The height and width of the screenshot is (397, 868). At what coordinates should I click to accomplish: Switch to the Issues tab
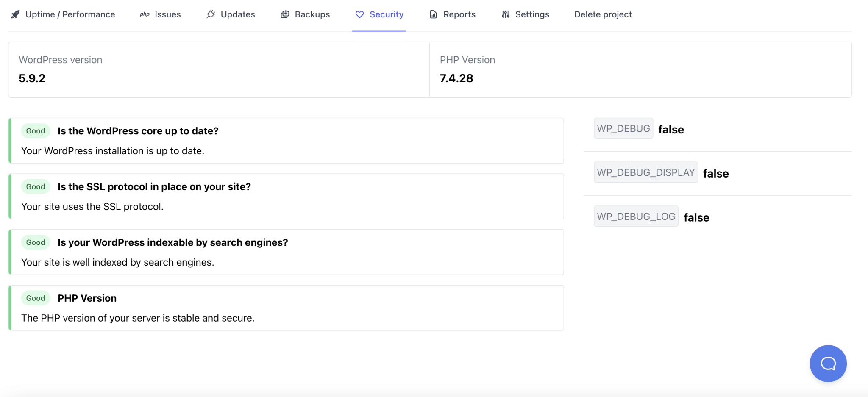pyautogui.click(x=160, y=14)
